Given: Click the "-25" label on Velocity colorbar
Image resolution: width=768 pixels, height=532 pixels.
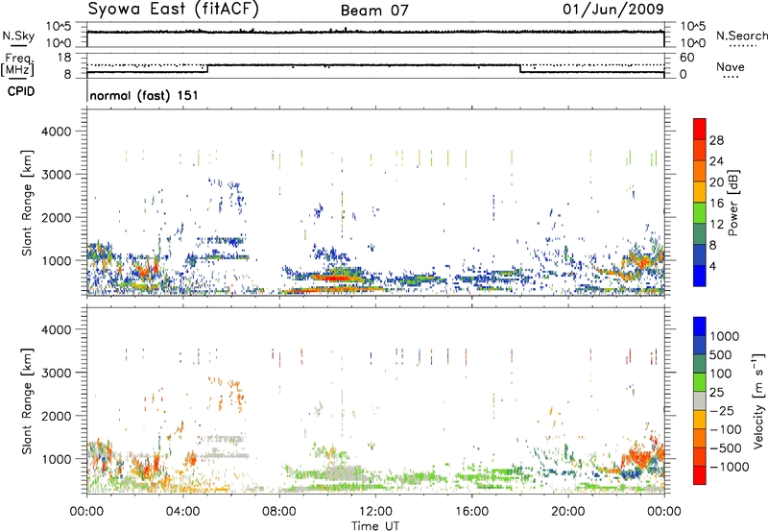Looking at the screenshot, I should click(x=722, y=410).
